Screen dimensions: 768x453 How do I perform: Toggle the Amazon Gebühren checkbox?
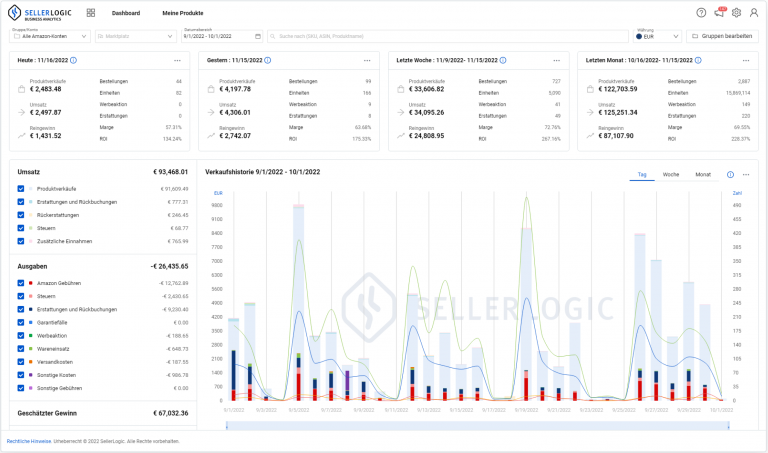(21, 283)
